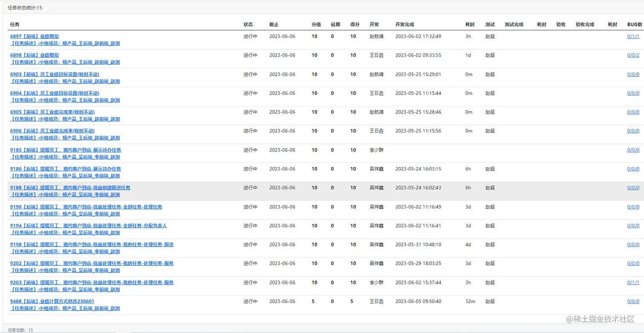Open task 9203【前端】我的任务-处理任务-服务 link
This screenshot has height=333, width=644.
(x=92, y=283)
